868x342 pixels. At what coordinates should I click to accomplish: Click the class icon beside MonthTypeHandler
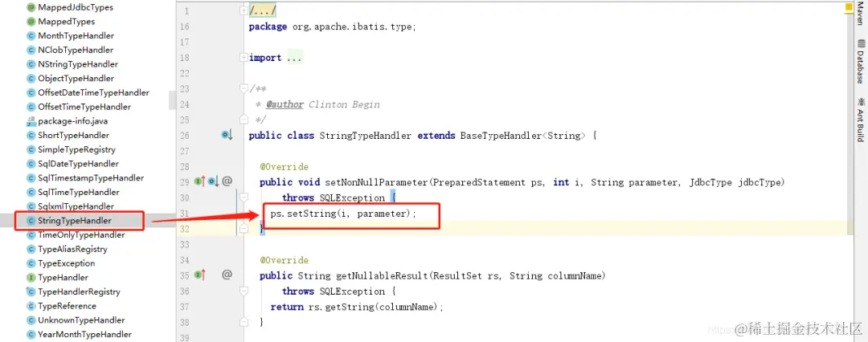(31, 36)
